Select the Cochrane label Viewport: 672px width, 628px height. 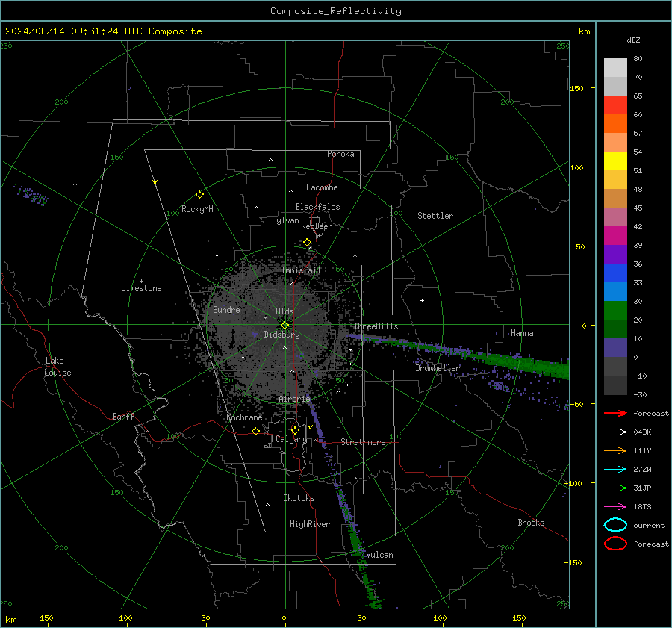(x=244, y=417)
